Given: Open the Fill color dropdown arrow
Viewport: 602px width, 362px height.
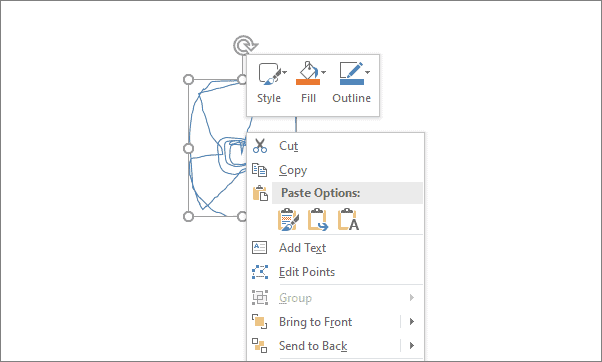Looking at the screenshot, I should point(324,72).
